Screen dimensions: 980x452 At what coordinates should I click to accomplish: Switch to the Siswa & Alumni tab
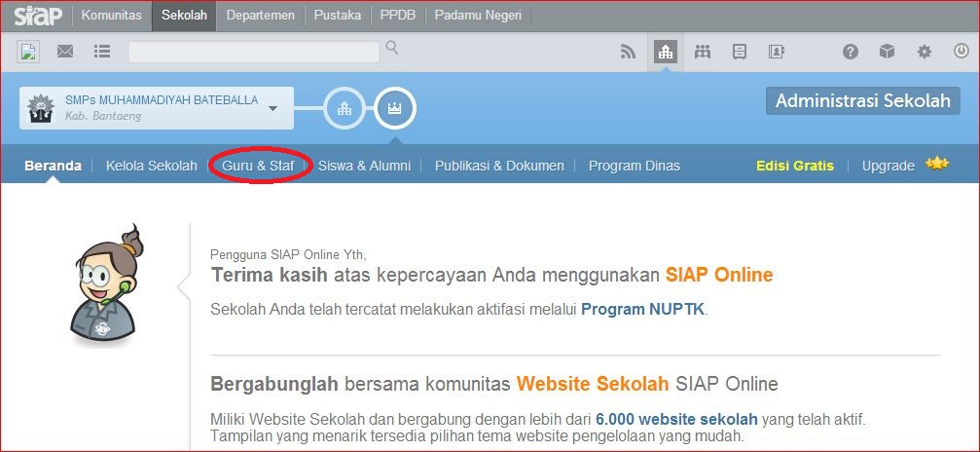(x=364, y=166)
